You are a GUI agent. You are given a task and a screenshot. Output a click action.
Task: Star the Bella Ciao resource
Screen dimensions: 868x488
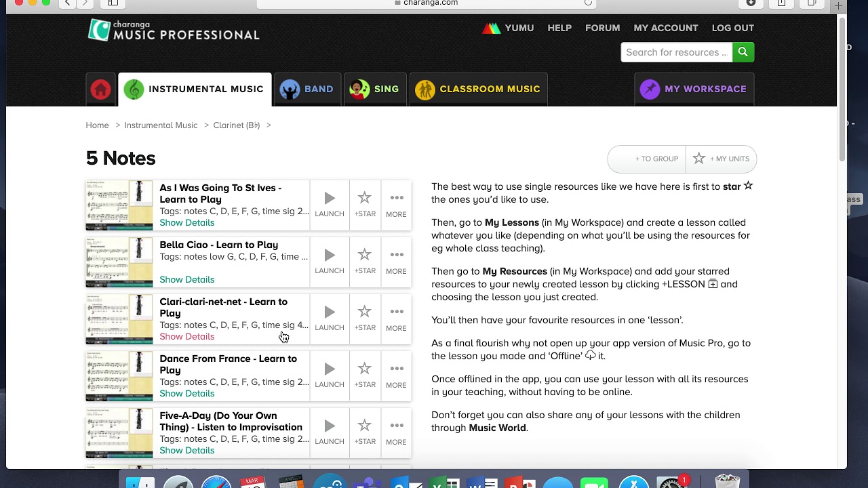coord(365,261)
